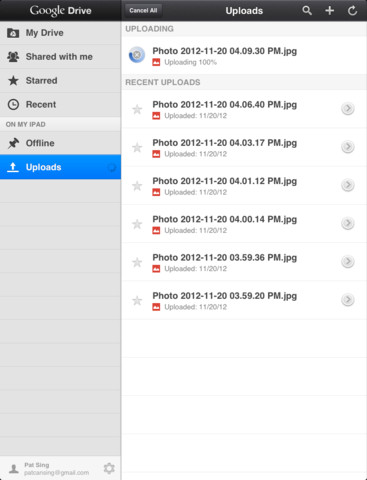The height and width of the screenshot is (480, 367).
Task: Open details arrow for the 04.00.14 PM photo
Action: point(348,223)
